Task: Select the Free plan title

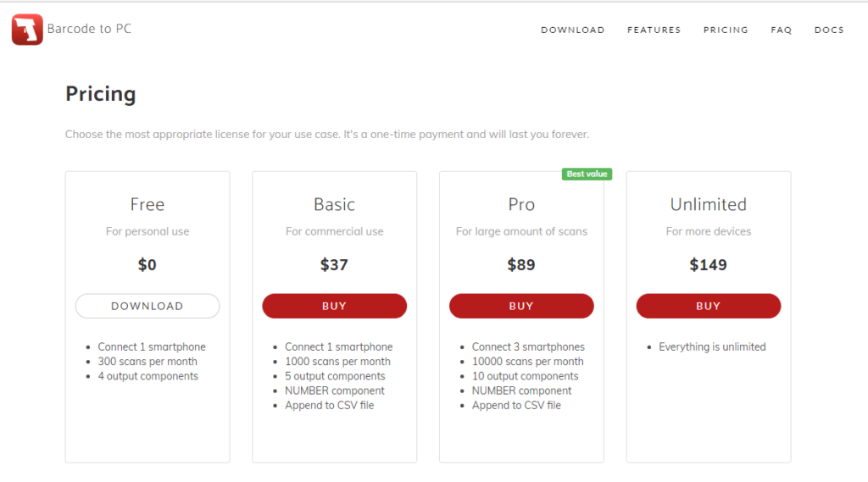Action: tap(147, 205)
